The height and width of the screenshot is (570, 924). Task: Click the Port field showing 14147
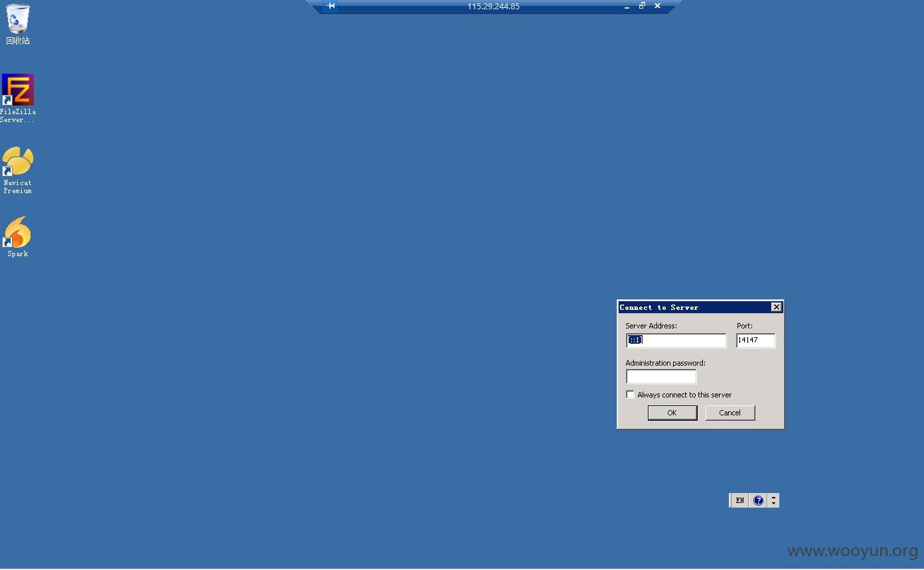point(755,340)
